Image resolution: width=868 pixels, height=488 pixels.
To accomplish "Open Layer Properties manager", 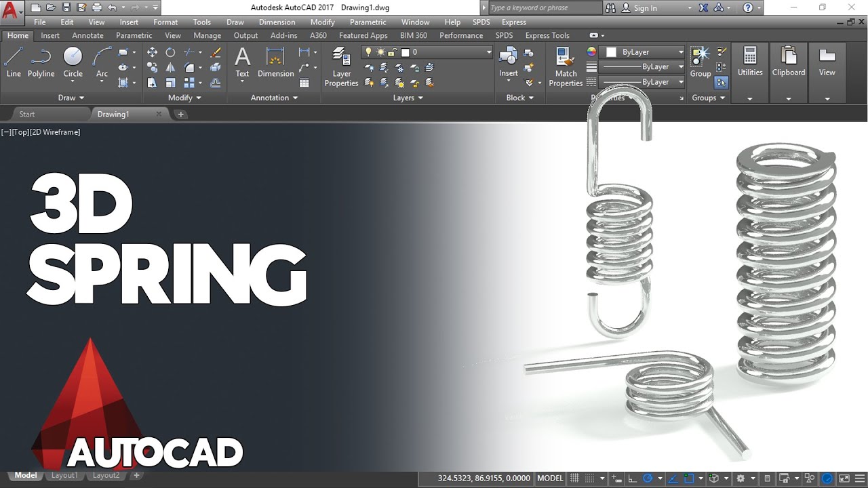I will [341, 66].
